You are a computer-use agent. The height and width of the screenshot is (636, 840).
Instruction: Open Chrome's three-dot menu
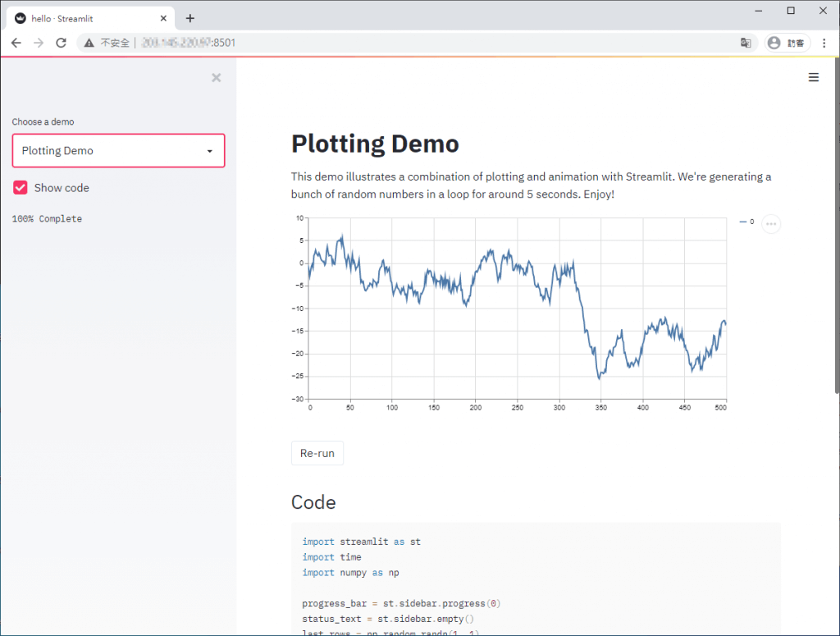pyautogui.click(x=824, y=43)
